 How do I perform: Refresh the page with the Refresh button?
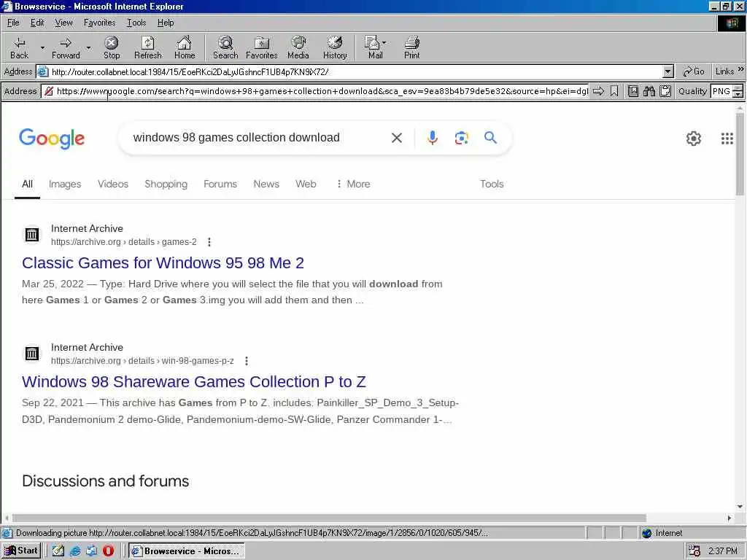coord(147,48)
